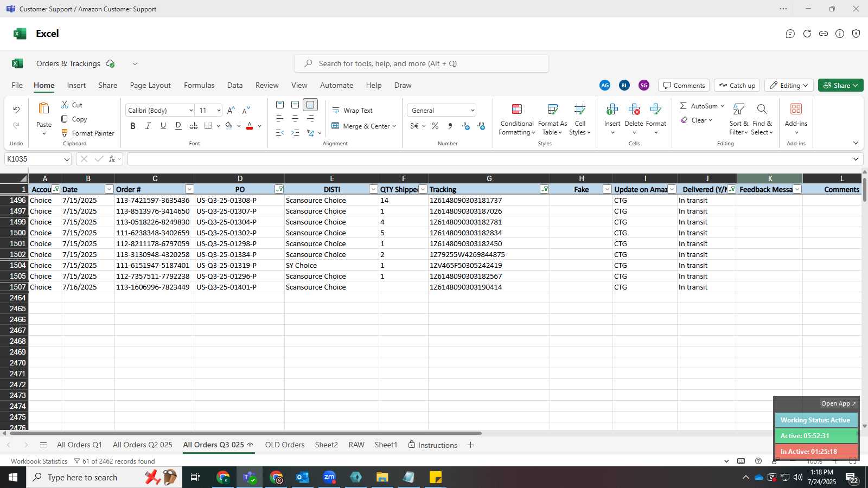Apply percent style to cells
This screenshot has width=868, height=488.
435,126
